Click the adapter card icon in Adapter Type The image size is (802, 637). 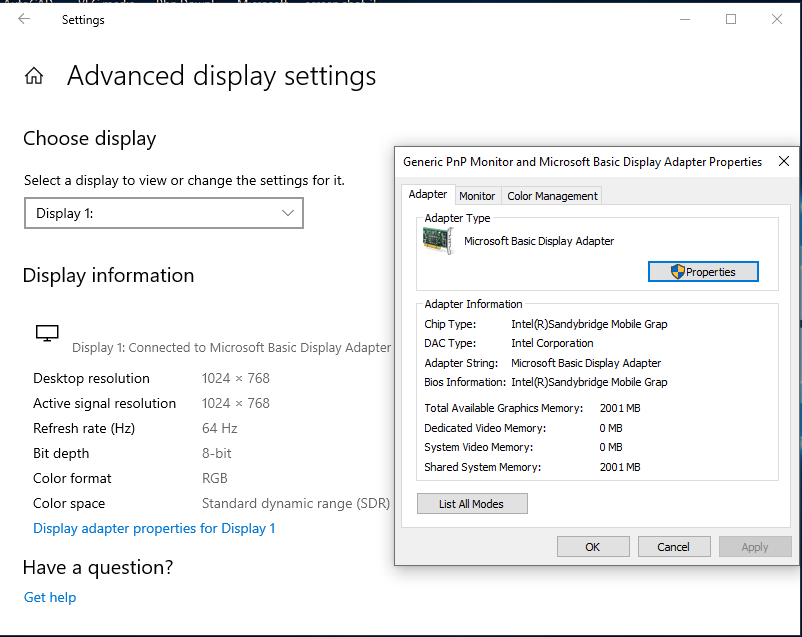tap(438, 240)
